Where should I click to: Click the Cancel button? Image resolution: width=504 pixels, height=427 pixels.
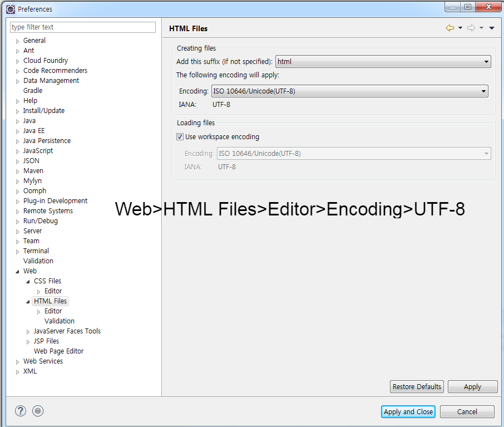[467, 411]
